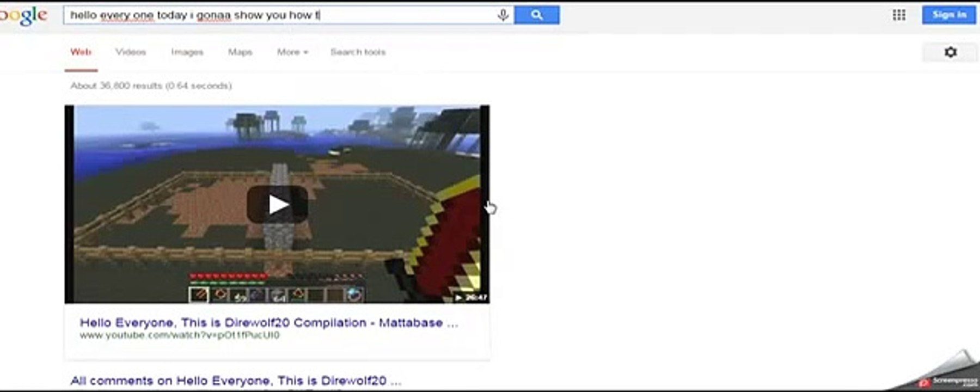Open the Direwolf20 Compilation result link
The width and height of the screenshot is (980, 392).
point(269,323)
